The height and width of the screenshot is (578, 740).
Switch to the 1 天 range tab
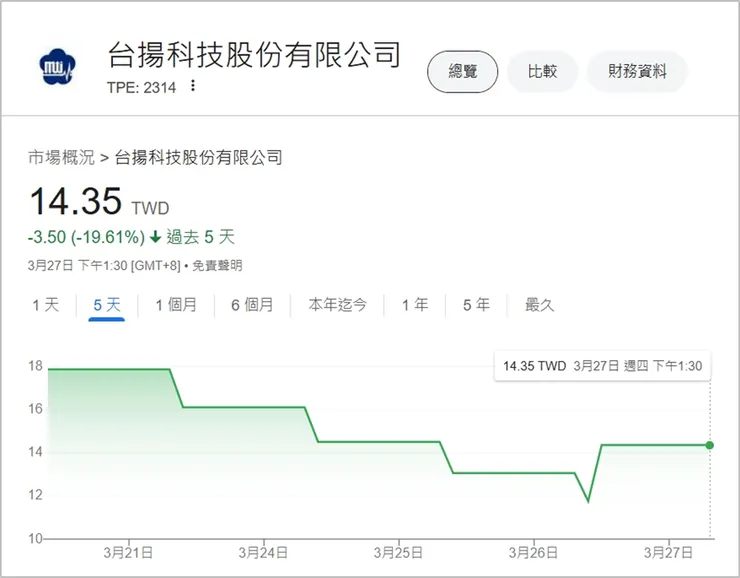[46, 305]
